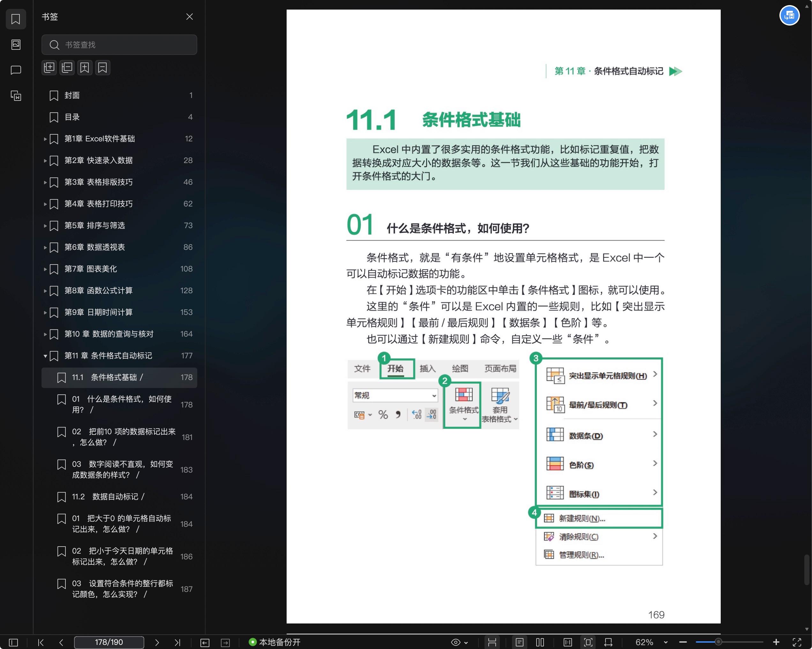Open bookmark 11.2 数据自动标记
Image resolution: width=812 pixels, height=649 pixels.
point(119,496)
